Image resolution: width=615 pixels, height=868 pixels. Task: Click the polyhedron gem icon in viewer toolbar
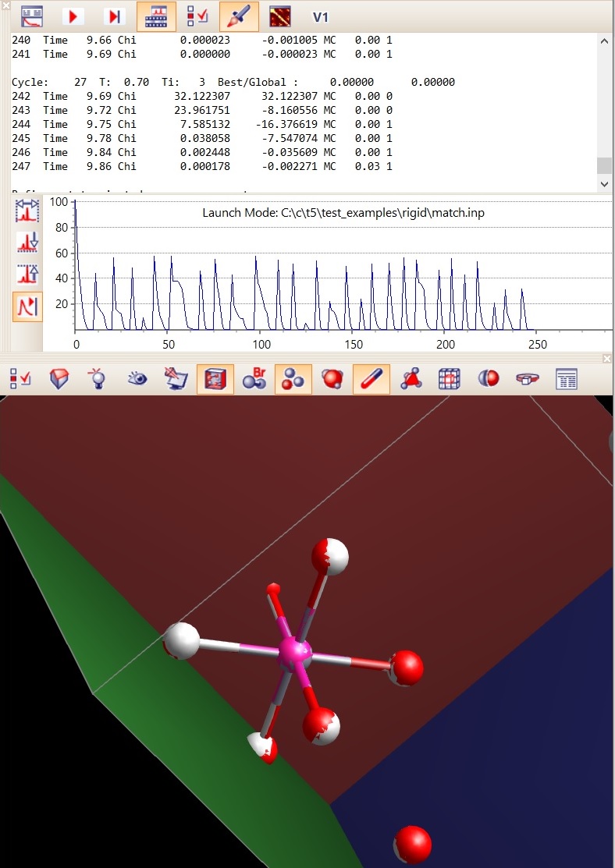pyautogui.click(x=59, y=379)
